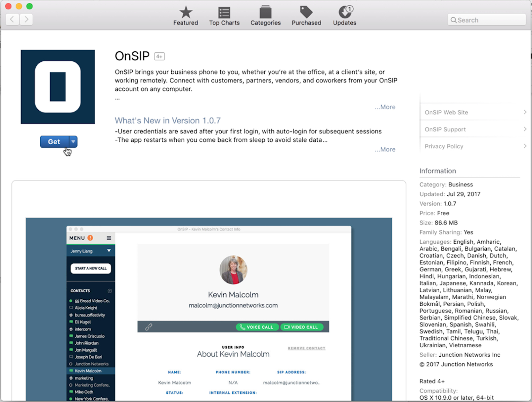The width and height of the screenshot is (532, 402).
Task: Click chevron next to OnSIP Web Site
Action: tap(525, 112)
